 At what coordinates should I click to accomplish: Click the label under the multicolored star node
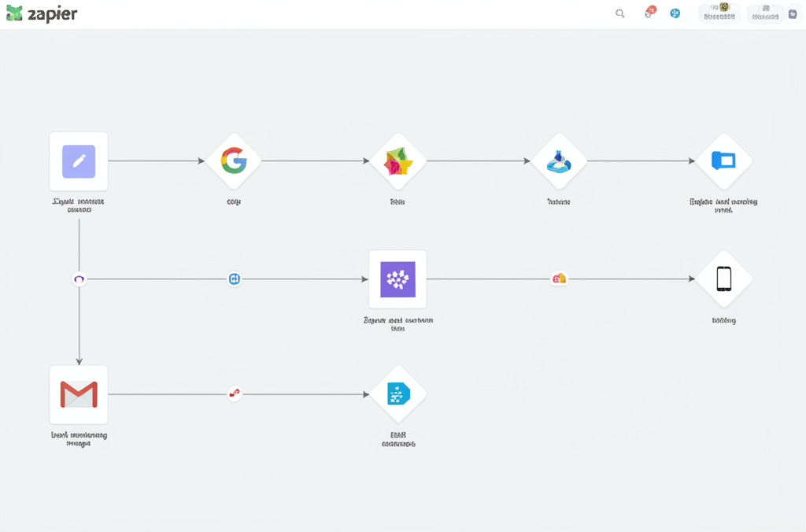pyautogui.click(x=397, y=202)
